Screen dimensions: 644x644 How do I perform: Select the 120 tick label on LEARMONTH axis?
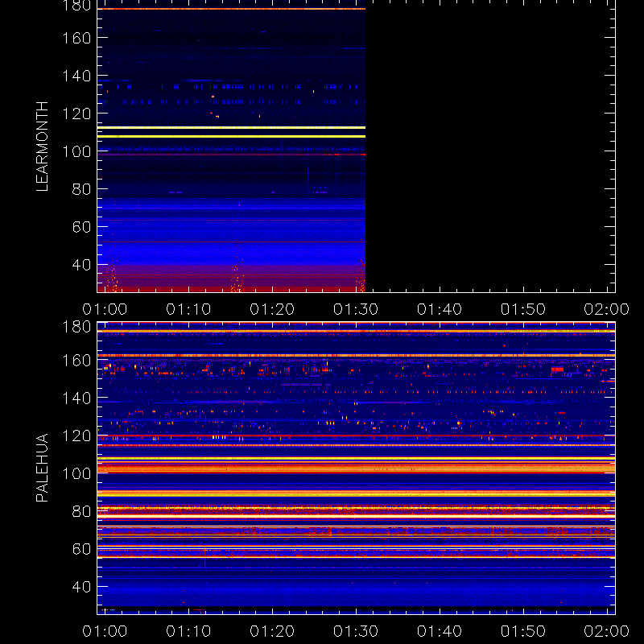pyautogui.click(x=76, y=114)
